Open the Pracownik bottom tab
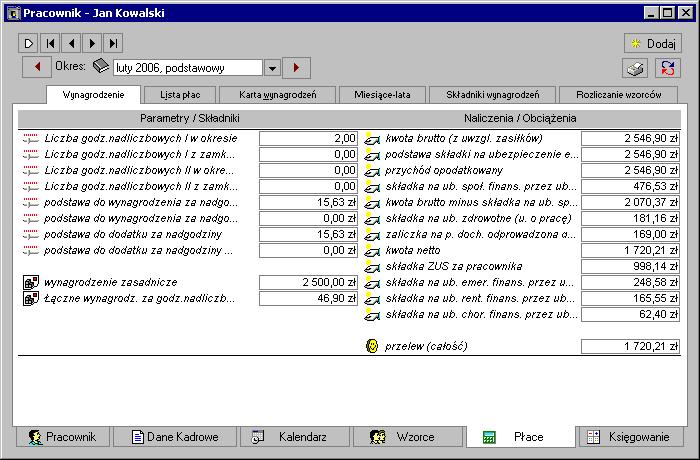The image size is (700, 460). 62,436
